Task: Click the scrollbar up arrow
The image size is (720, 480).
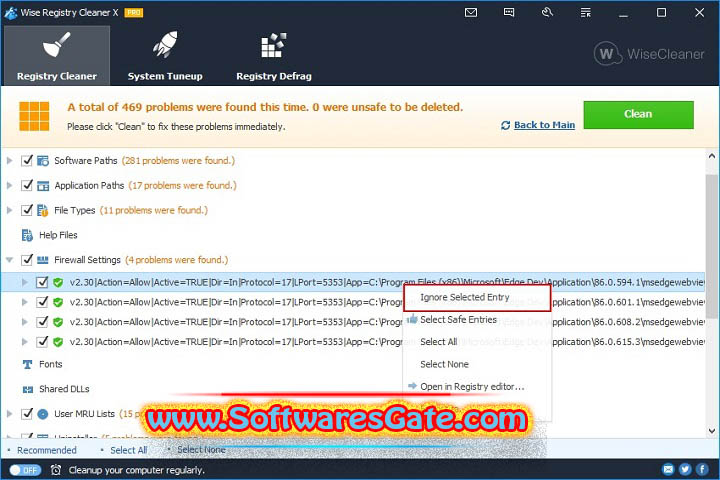Action: [x=712, y=156]
